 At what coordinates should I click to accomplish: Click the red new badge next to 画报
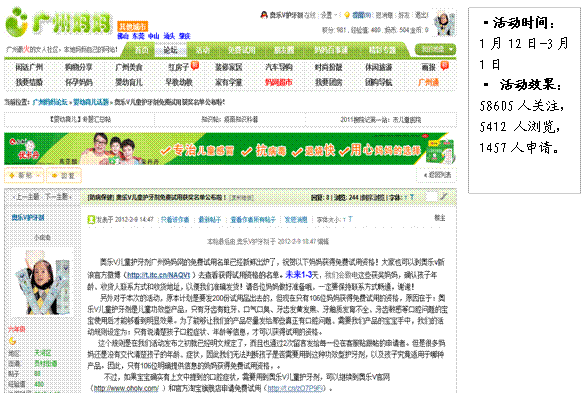click(x=444, y=66)
